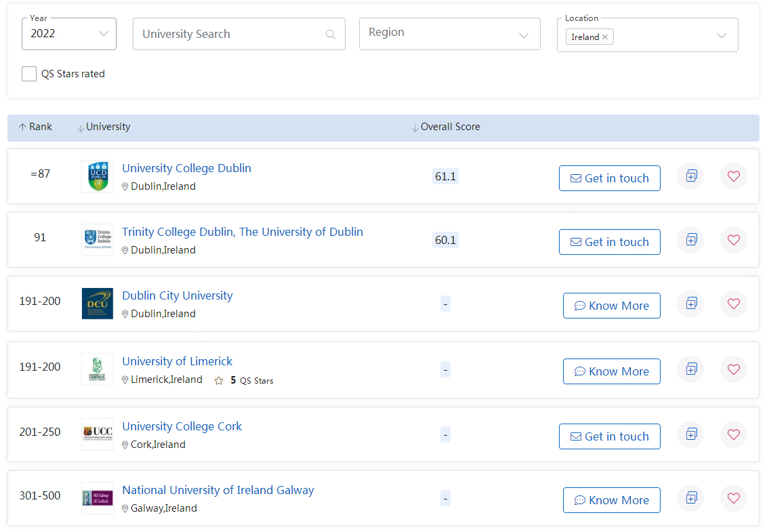Image resolution: width=769 pixels, height=532 pixels.
Task: Heart the National University of Ireland Galway
Action: point(733,498)
